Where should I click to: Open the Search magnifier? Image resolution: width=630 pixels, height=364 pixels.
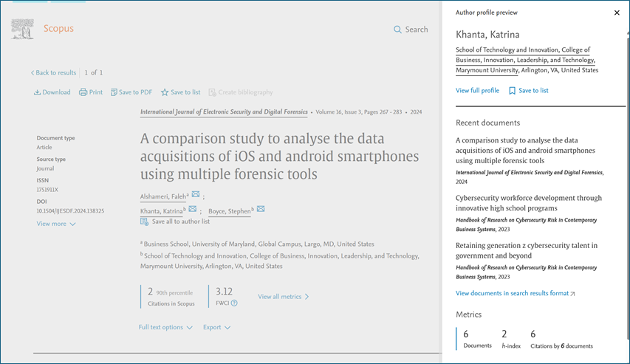[398, 30]
